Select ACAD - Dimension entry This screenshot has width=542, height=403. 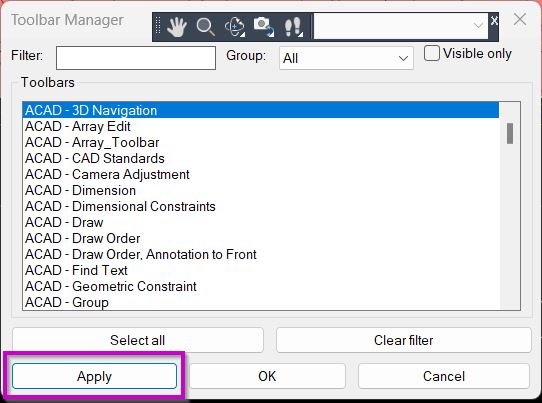pos(261,190)
